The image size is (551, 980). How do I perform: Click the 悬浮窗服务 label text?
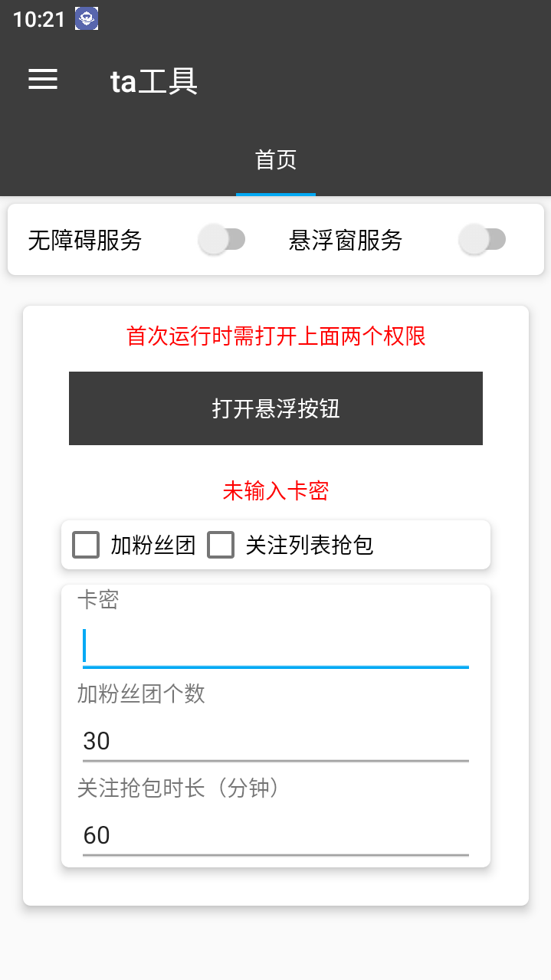346,240
